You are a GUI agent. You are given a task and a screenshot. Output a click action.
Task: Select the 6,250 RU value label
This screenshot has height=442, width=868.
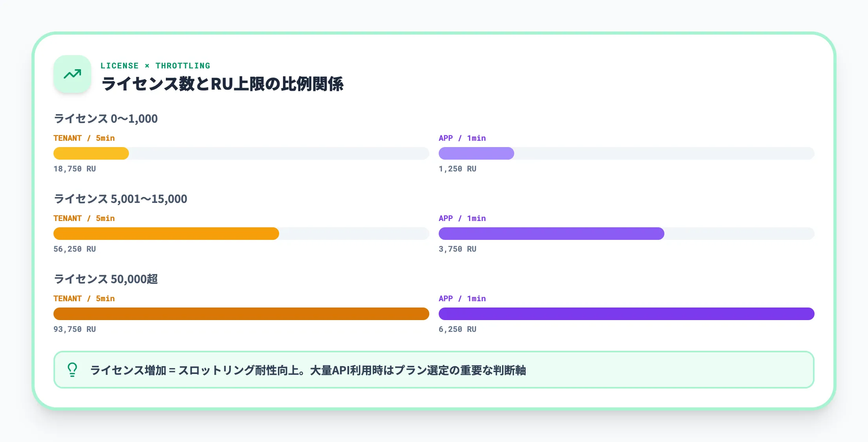457,329
